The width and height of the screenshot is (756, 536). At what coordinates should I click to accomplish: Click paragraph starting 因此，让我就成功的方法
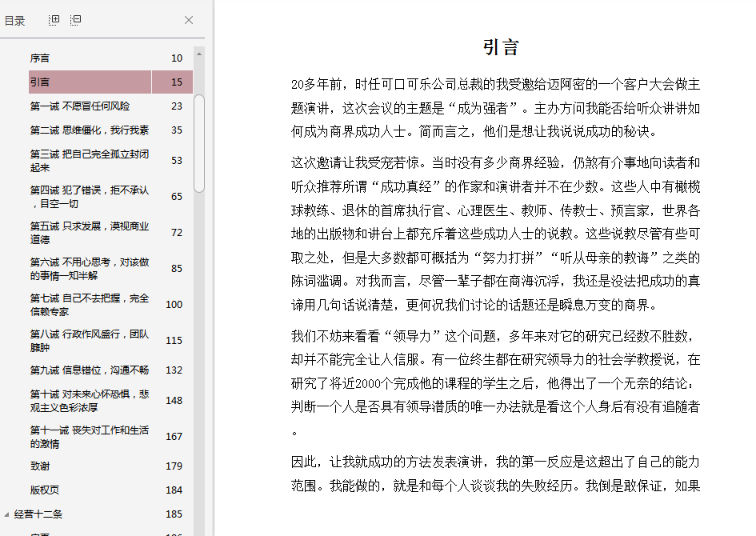(x=496, y=474)
